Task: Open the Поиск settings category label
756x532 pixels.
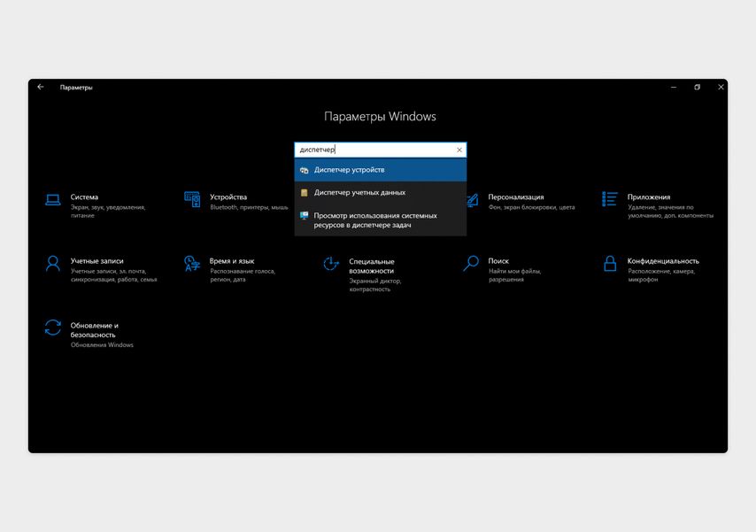Action: [498, 261]
